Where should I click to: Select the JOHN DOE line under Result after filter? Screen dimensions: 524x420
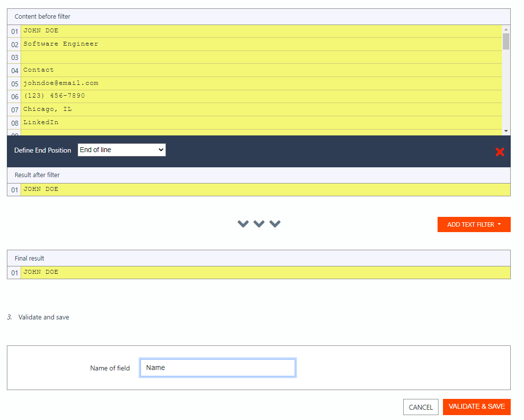click(147, 189)
